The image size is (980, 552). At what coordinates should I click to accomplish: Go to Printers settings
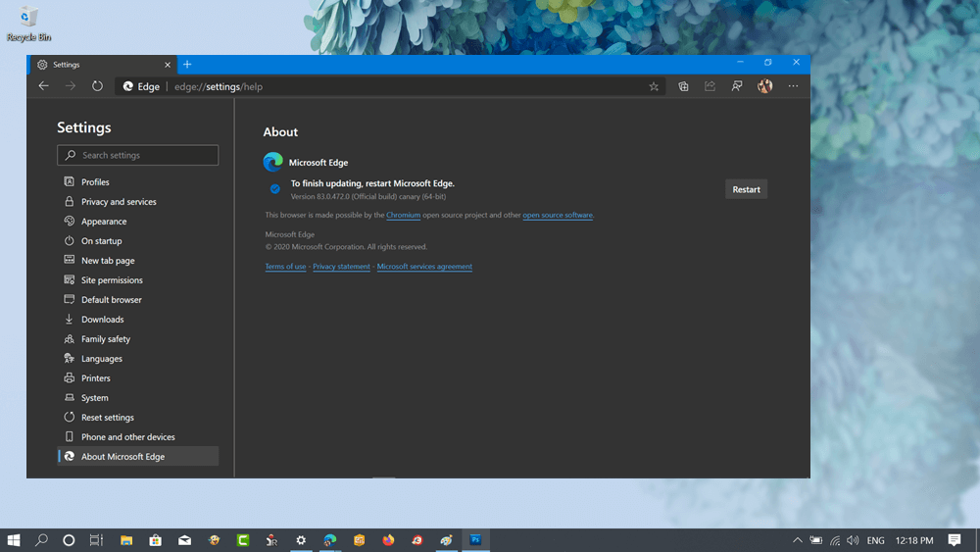tap(137, 377)
